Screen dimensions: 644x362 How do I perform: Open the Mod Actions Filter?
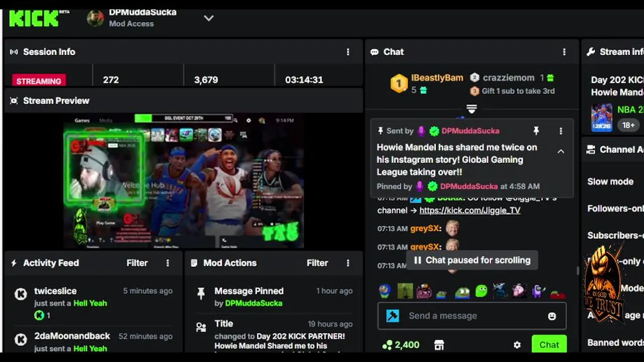click(x=317, y=263)
